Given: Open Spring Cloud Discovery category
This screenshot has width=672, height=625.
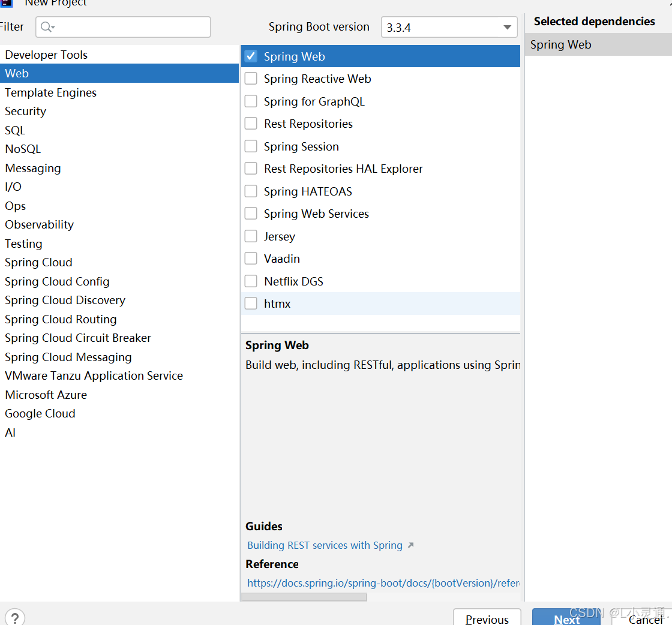Looking at the screenshot, I should [x=119, y=301].
